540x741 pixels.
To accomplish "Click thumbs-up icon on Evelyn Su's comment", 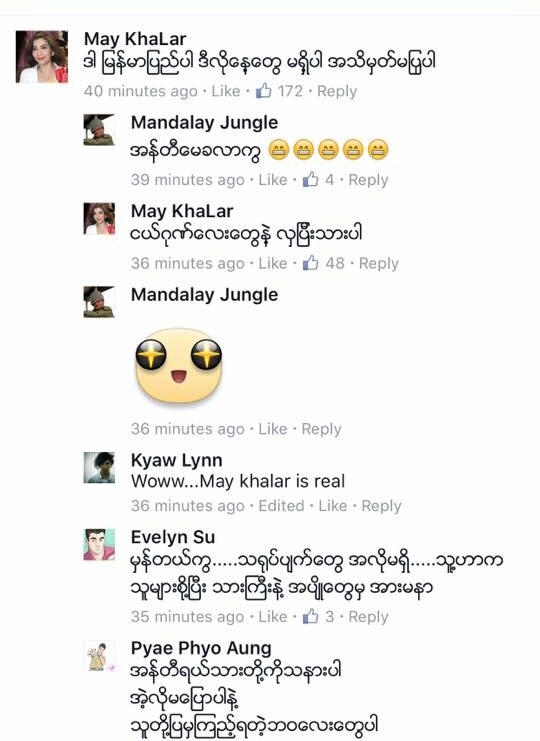I will pyautogui.click(x=310, y=616).
